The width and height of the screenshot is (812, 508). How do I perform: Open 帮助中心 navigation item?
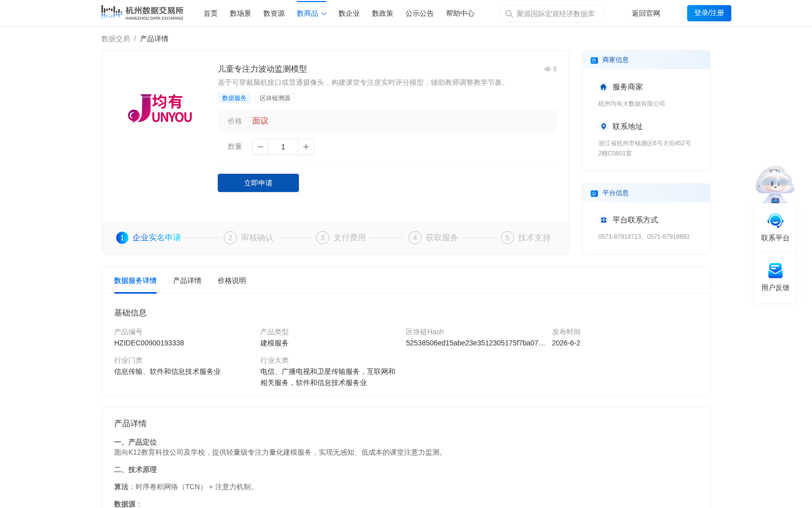point(460,14)
